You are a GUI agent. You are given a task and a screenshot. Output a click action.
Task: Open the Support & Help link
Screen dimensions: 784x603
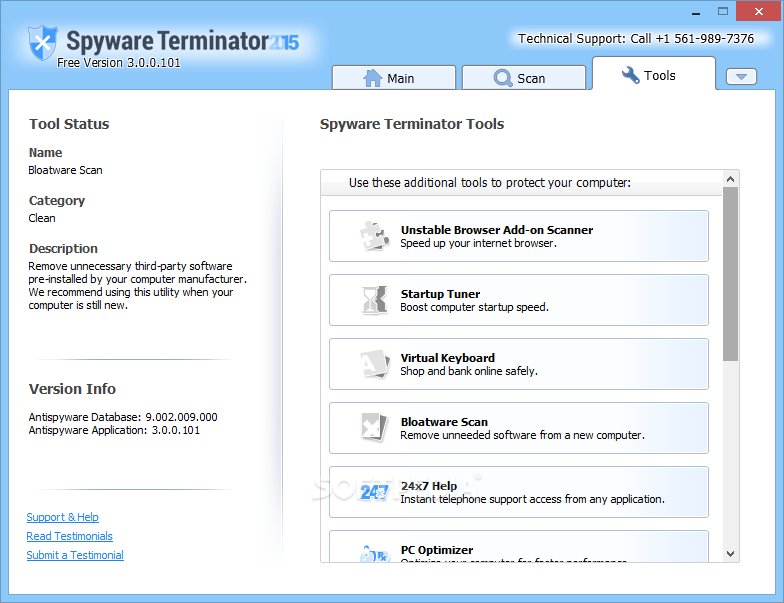62,517
